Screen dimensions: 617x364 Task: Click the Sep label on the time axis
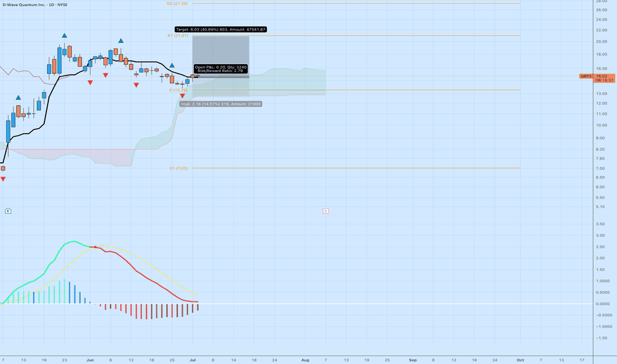pos(413,360)
